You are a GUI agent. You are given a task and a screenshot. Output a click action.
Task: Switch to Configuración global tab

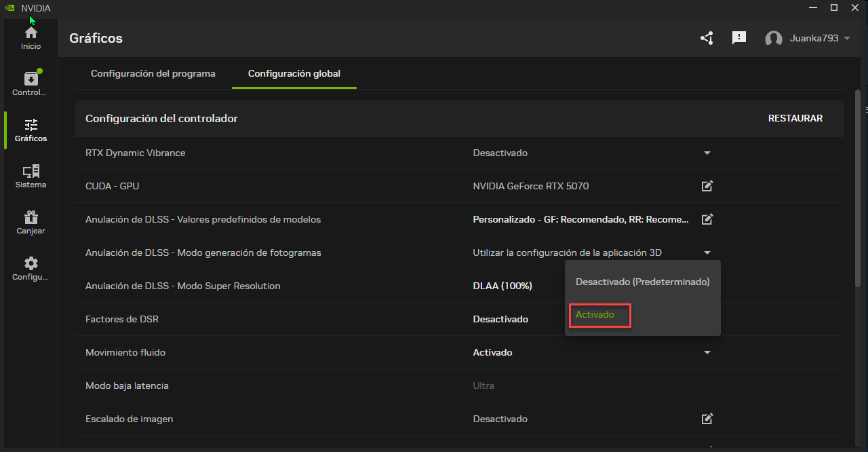click(x=294, y=73)
